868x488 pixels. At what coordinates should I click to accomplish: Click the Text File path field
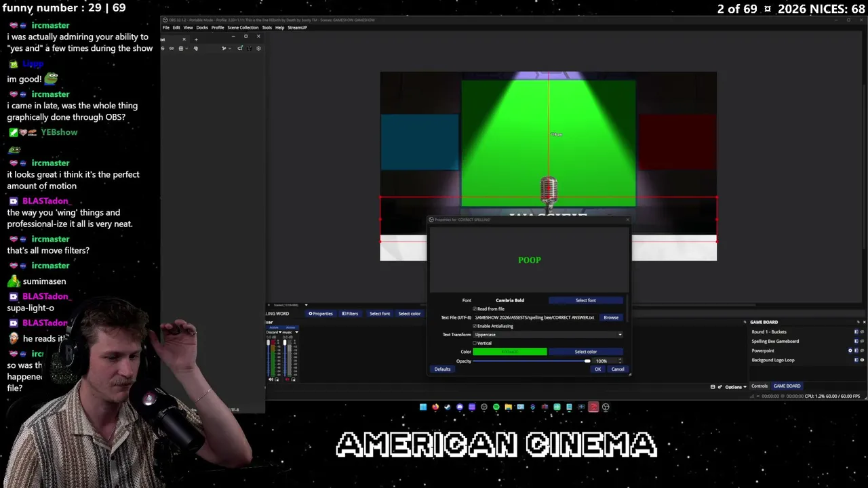pyautogui.click(x=534, y=317)
